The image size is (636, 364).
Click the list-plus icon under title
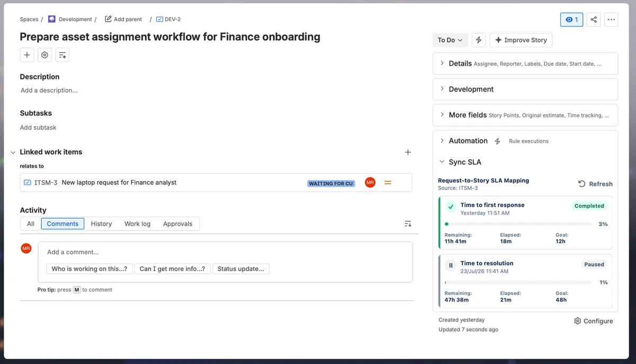click(x=62, y=55)
